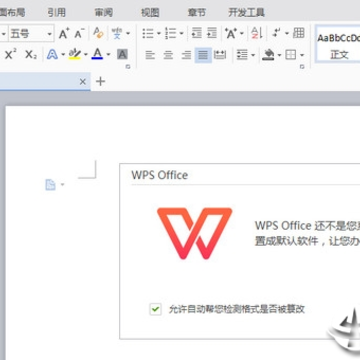
Task: Open paragraph dialog launcher
Action: (x=302, y=67)
